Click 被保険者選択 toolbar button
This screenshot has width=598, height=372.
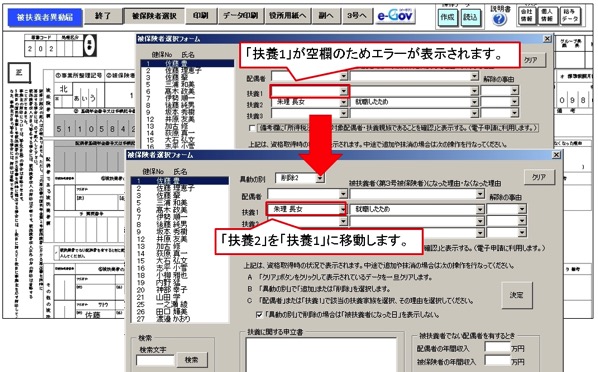coord(154,16)
